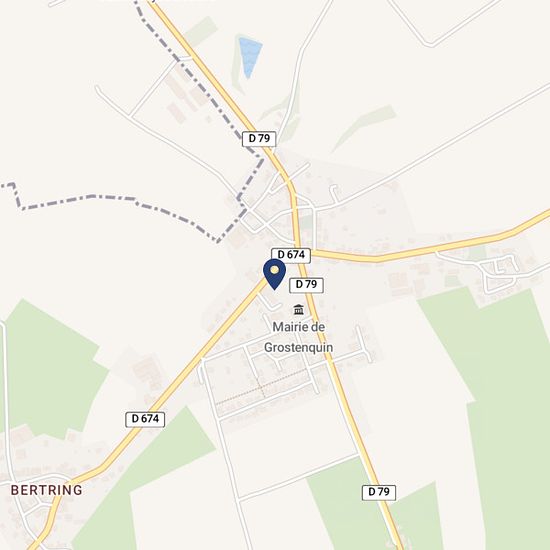Click the BERTRING village name label
Screen dimensions: 550x550
[47, 490]
